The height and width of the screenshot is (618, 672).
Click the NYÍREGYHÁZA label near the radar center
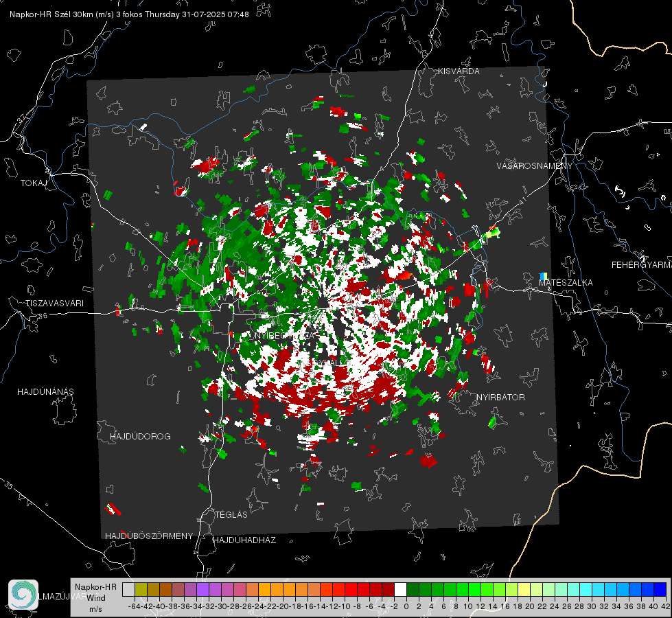285,335
